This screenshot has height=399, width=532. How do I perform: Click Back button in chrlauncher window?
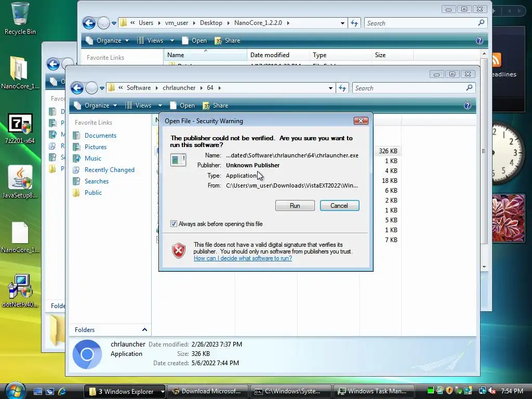(77, 88)
